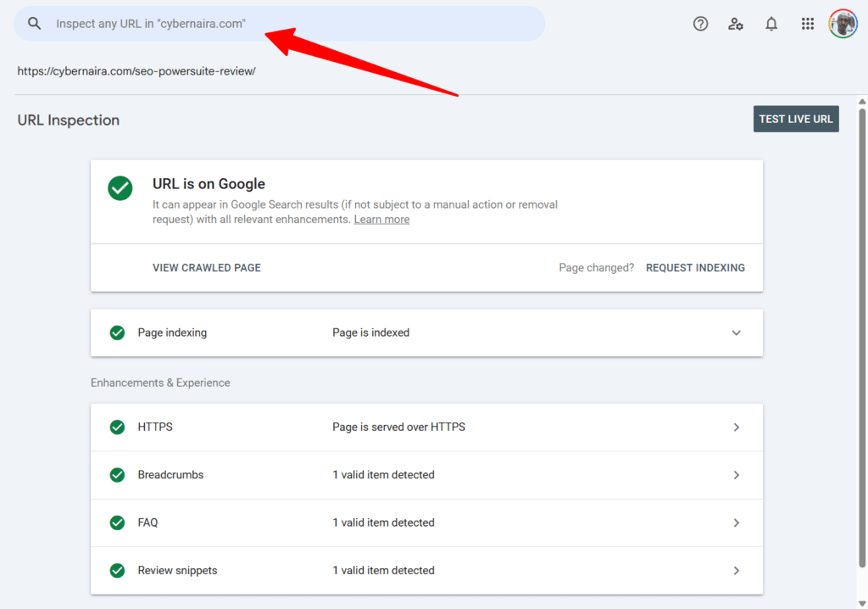Click the scrollbar down arrow
The width and height of the screenshot is (868, 609).
click(862, 603)
